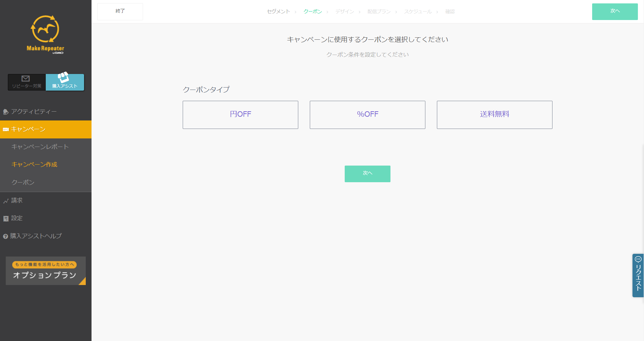Click the 請求 chart icon
Viewport: 644px width, 341px height.
[x=6, y=201]
